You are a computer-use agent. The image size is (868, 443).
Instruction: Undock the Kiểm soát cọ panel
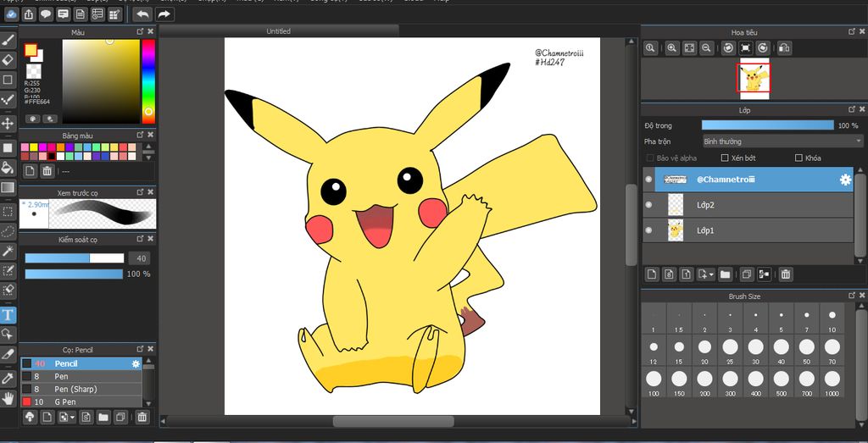(x=140, y=239)
